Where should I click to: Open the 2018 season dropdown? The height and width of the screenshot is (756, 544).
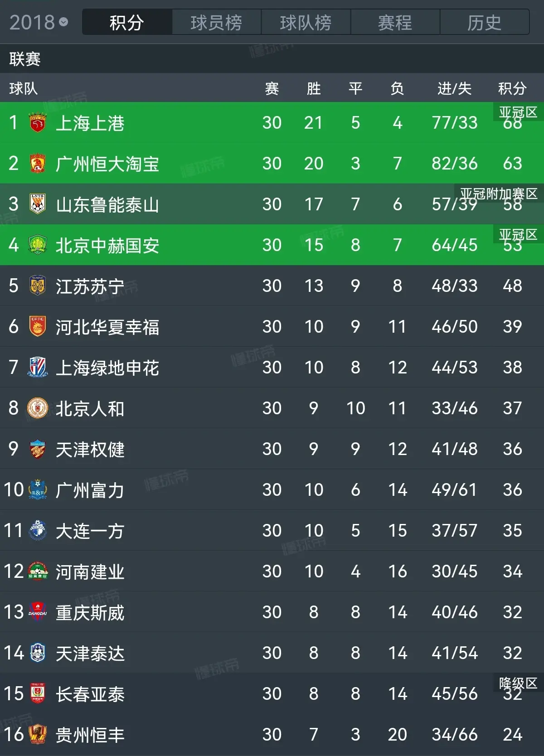[39, 22]
